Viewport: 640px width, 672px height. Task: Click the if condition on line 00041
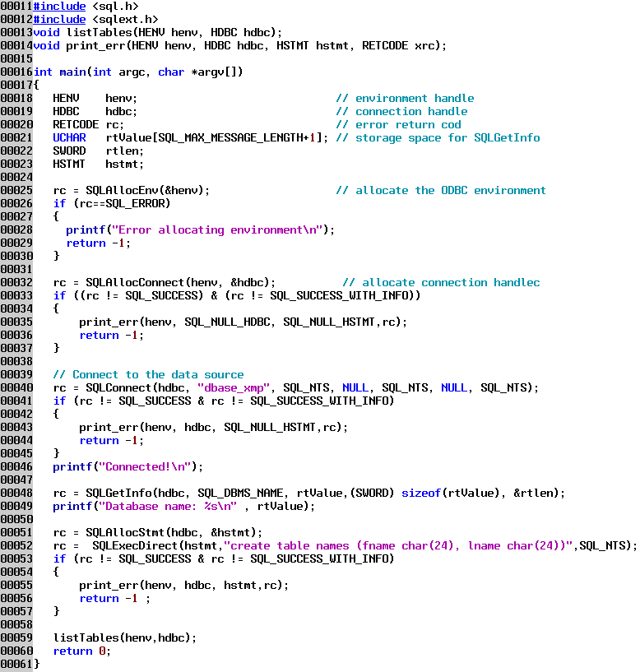(x=224, y=401)
